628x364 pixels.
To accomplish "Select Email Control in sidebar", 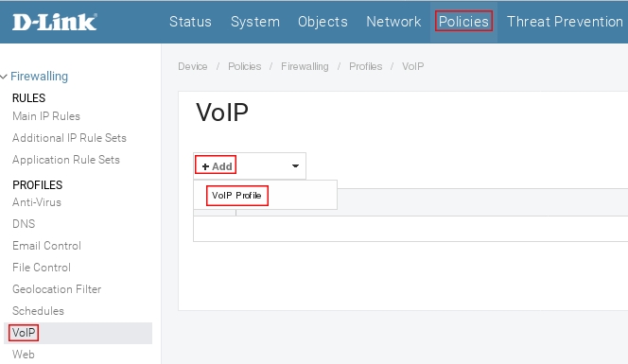I will coord(46,246).
